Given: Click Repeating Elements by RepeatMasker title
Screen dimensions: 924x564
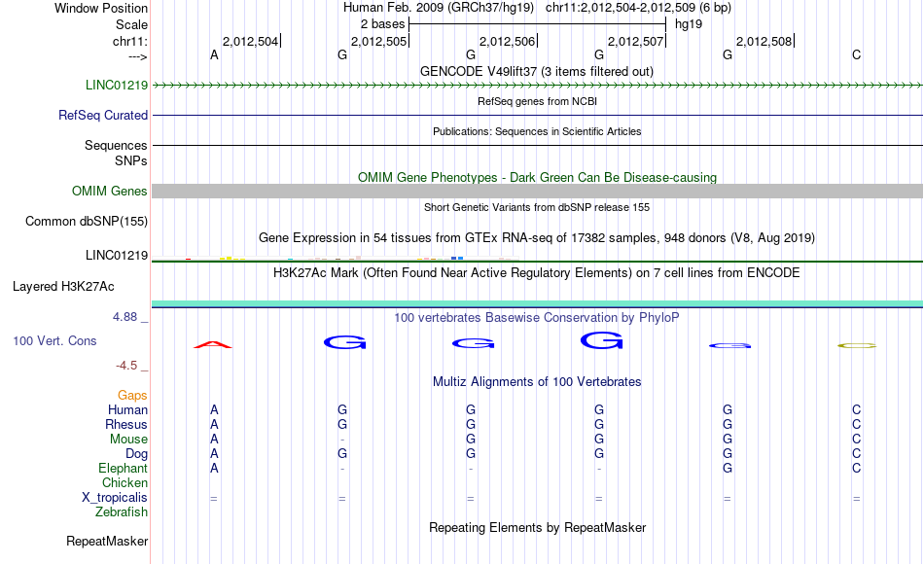Looking at the screenshot, I should (537, 527).
